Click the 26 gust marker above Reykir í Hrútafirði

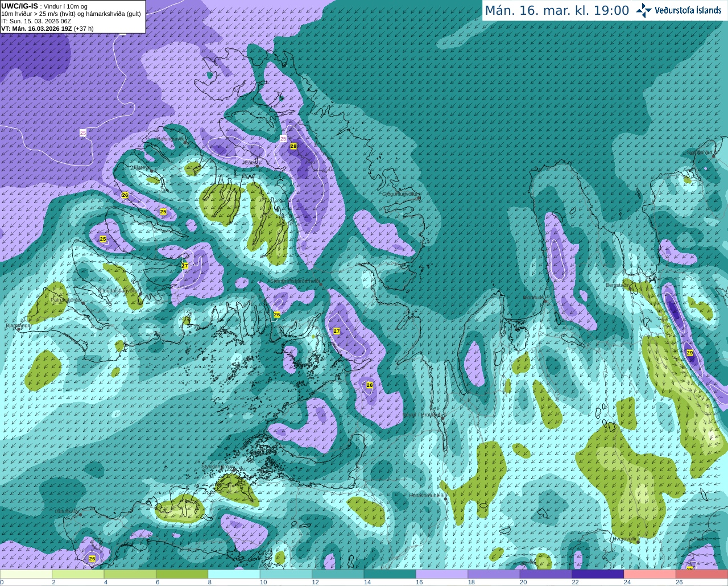pos(370,385)
